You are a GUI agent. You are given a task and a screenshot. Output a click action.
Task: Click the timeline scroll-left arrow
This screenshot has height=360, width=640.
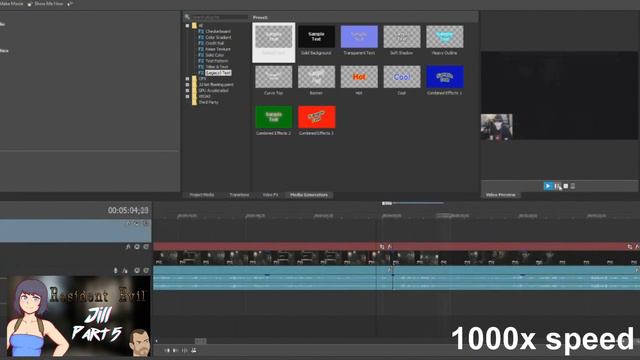click(x=156, y=341)
